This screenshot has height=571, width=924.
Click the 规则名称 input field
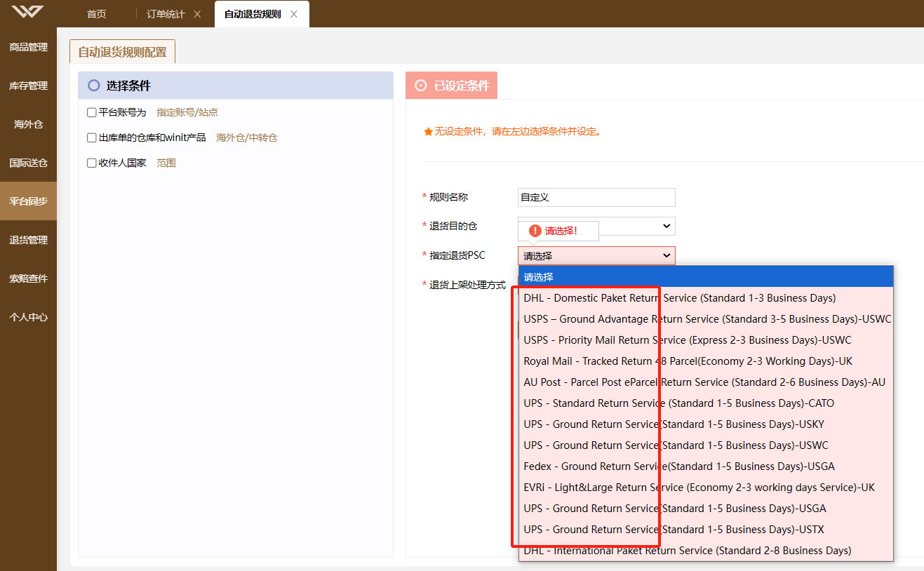596,197
